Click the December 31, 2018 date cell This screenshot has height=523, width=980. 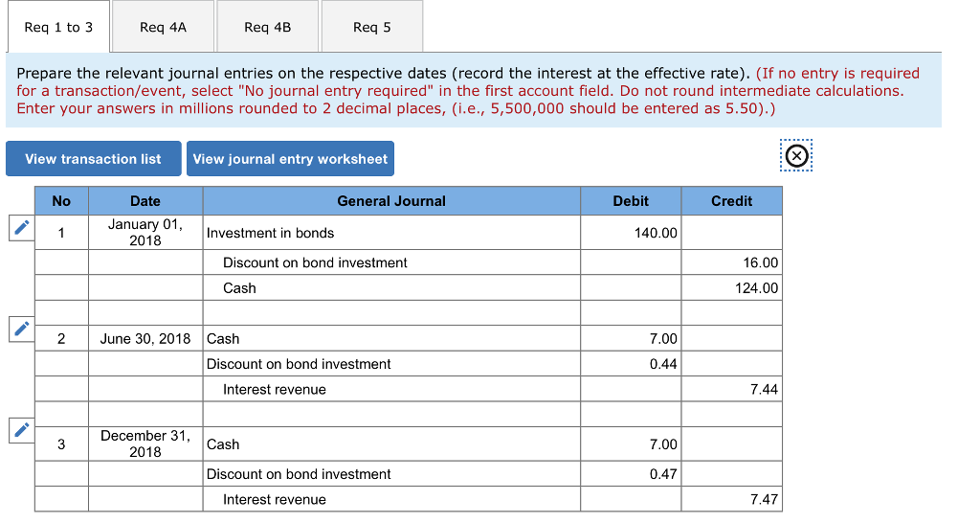click(x=145, y=444)
